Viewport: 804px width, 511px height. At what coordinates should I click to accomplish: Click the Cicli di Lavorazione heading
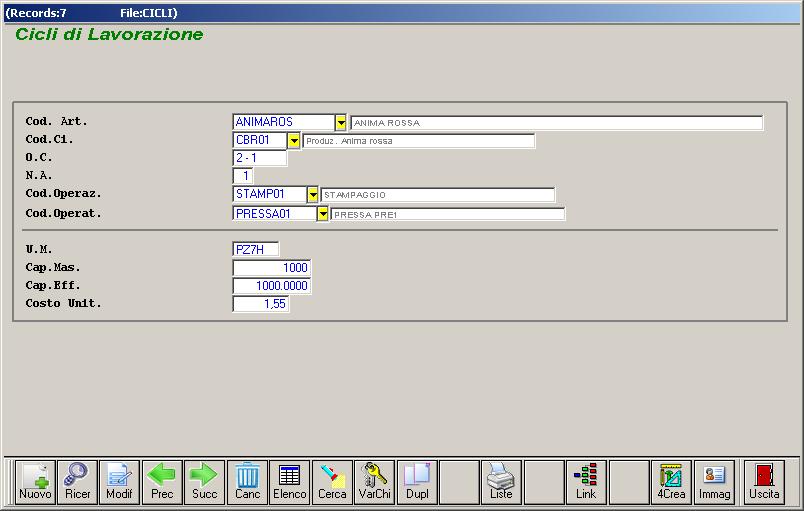(x=109, y=34)
